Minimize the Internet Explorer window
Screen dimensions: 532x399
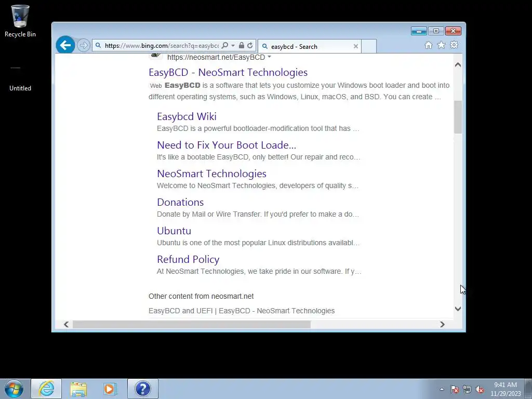pyautogui.click(x=419, y=31)
